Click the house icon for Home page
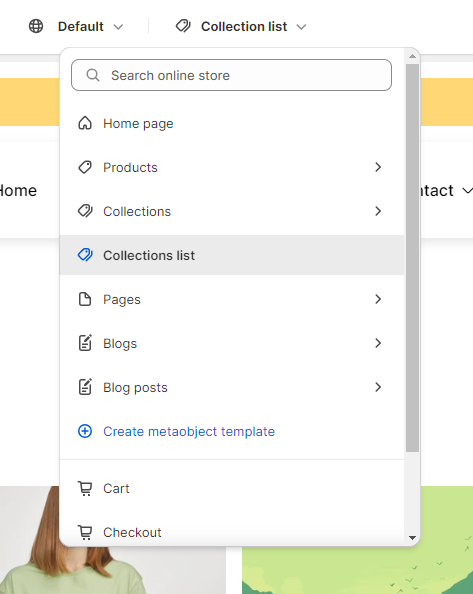Image resolution: width=473 pixels, height=594 pixels. point(85,123)
